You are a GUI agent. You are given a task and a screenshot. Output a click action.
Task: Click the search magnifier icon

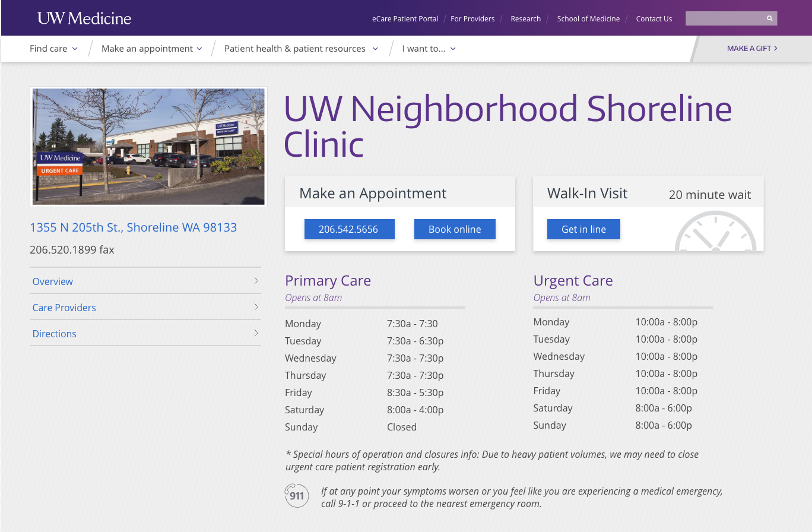tap(769, 18)
